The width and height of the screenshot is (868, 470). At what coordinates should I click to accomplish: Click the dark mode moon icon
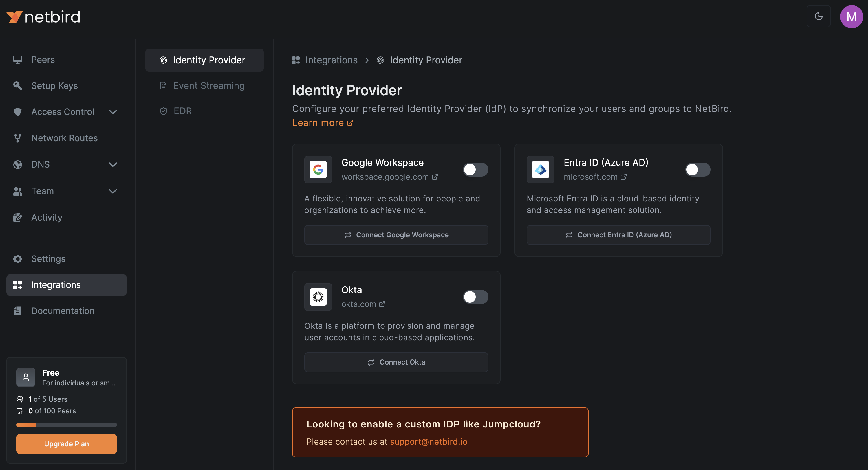(818, 16)
